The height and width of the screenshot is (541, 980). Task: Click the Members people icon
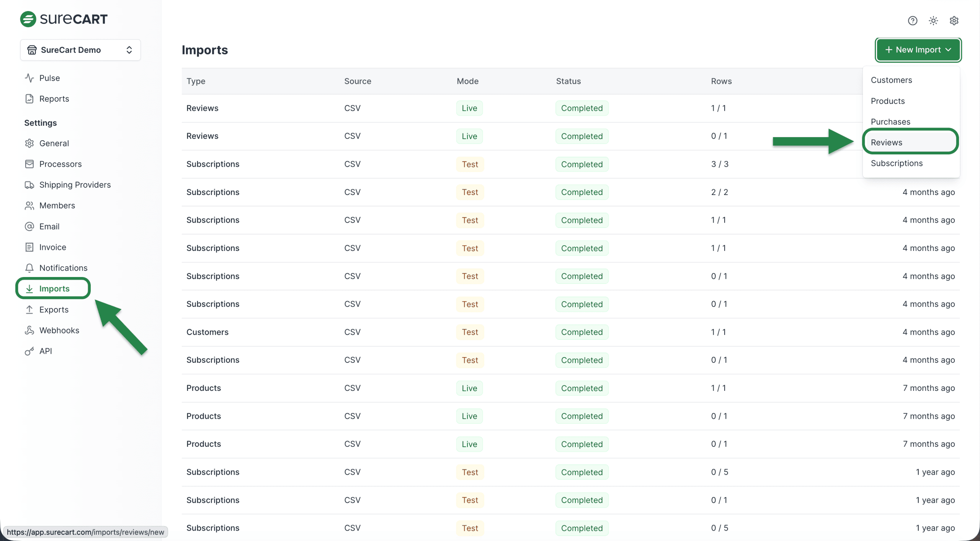29,206
